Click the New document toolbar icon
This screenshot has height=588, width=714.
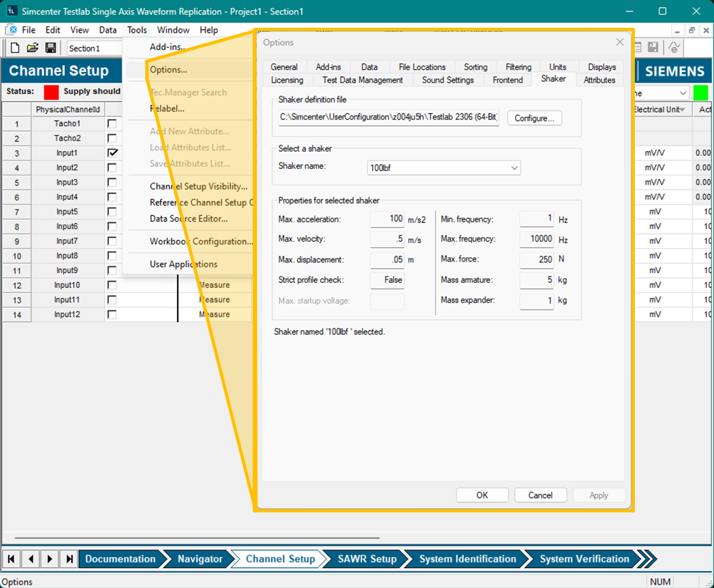click(15, 48)
